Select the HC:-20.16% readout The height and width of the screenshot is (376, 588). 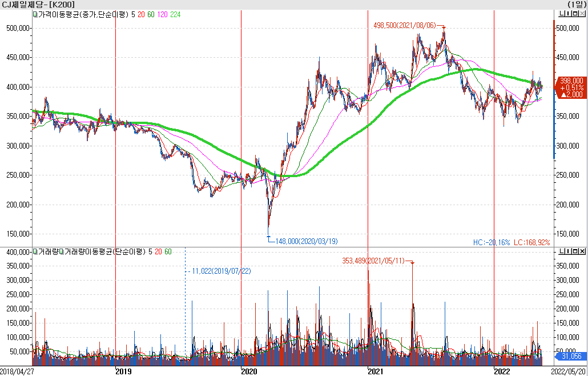pyautogui.click(x=492, y=242)
